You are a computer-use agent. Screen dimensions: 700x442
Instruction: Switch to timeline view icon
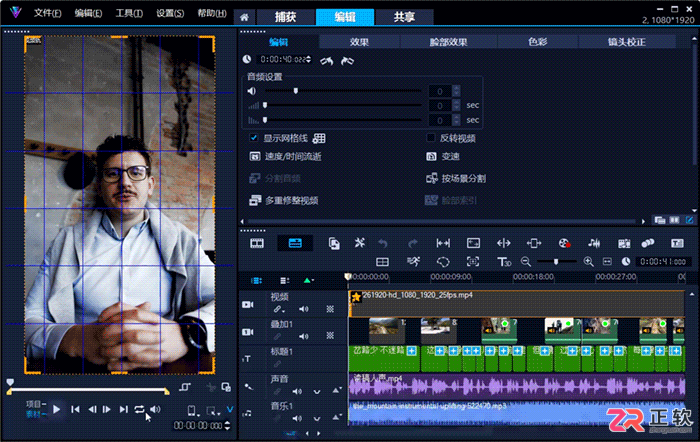[295, 243]
